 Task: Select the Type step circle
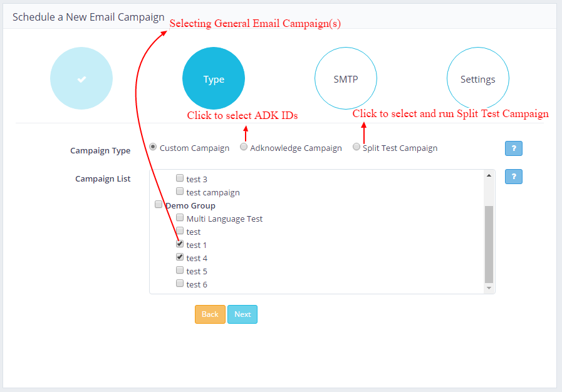point(214,79)
